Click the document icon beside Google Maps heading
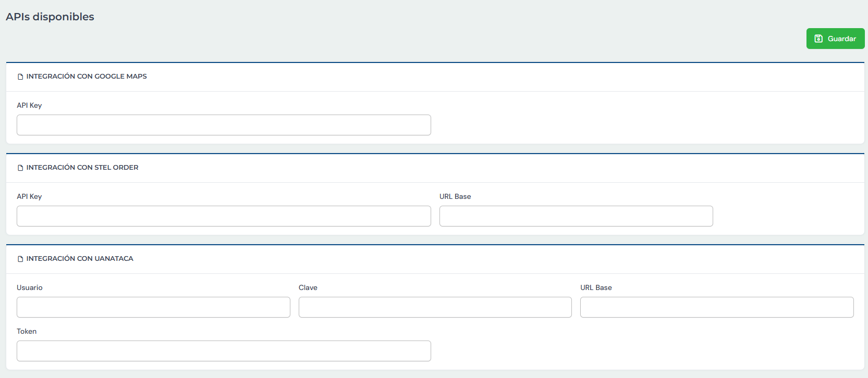Viewport: 868px width, 378px height. pos(20,77)
